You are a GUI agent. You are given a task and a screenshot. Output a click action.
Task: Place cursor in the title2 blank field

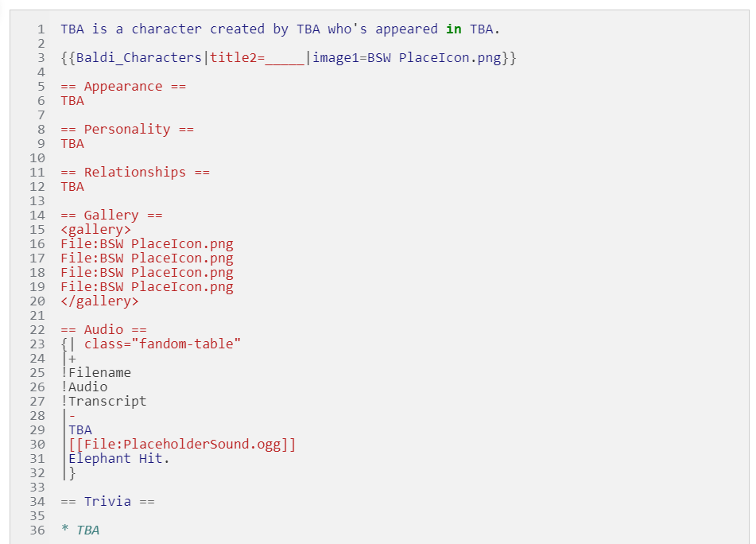click(x=285, y=59)
